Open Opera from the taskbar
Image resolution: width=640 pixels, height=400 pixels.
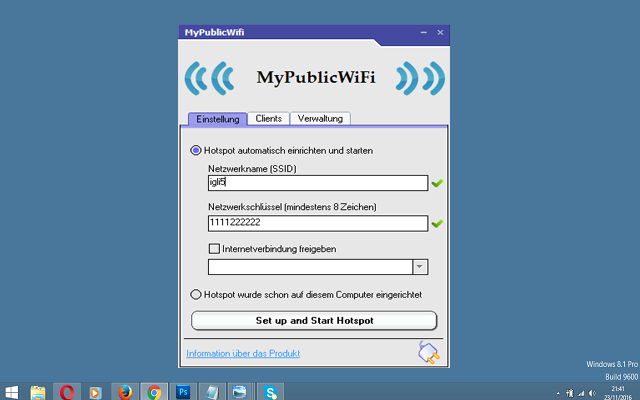(x=67, y=391)
